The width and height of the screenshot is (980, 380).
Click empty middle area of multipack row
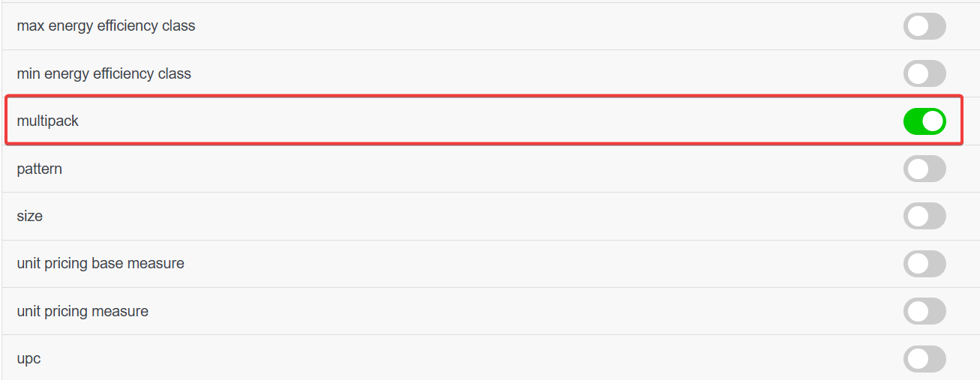(488, 121)
